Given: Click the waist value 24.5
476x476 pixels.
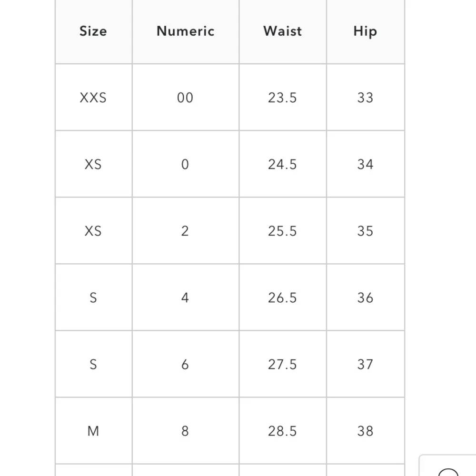Looking at the screenshot, I should tap(282, 164).
